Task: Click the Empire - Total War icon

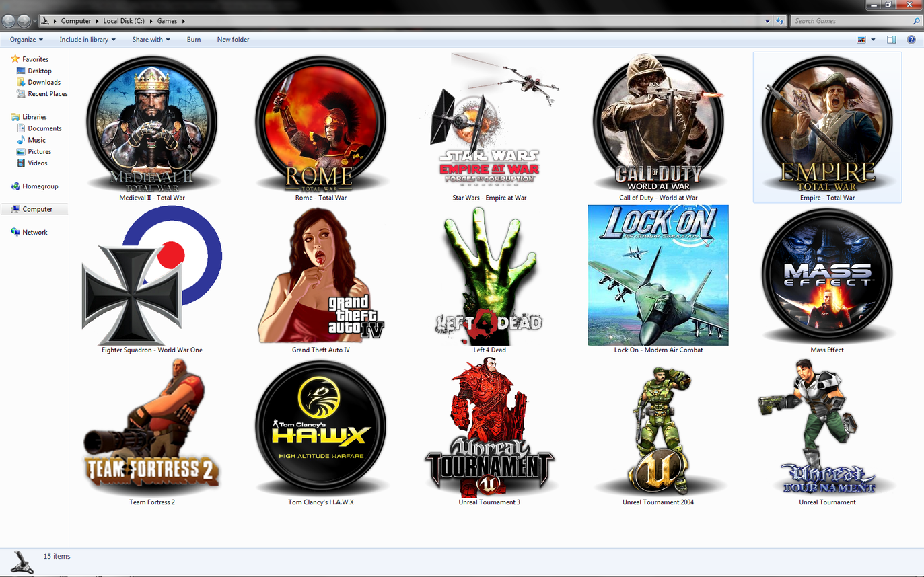Action: tap(827, 122)
